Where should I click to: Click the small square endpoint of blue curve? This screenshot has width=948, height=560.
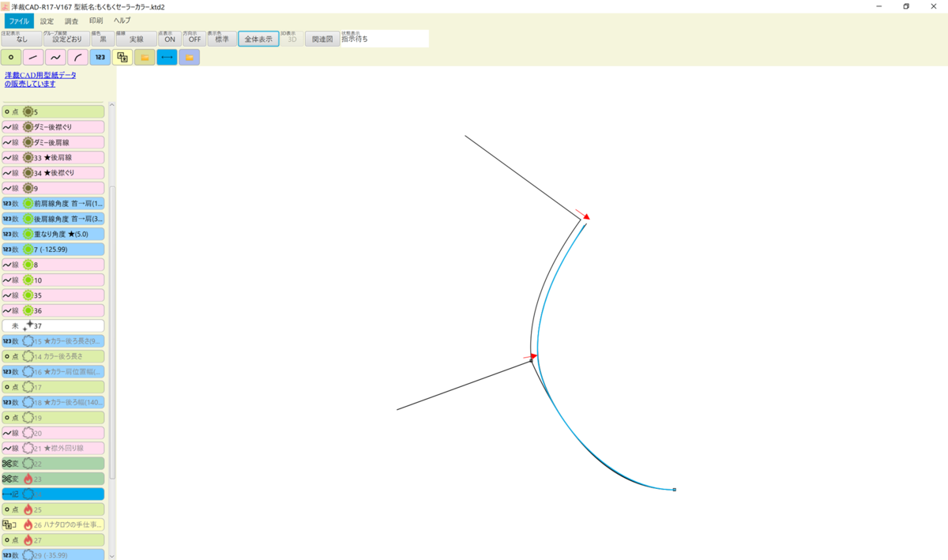pyautogui.click(x=674, y=490)
